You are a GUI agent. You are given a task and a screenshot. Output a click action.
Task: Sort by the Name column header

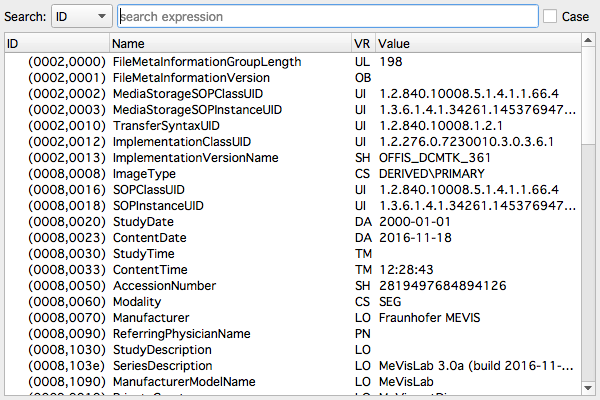(228, 44)
